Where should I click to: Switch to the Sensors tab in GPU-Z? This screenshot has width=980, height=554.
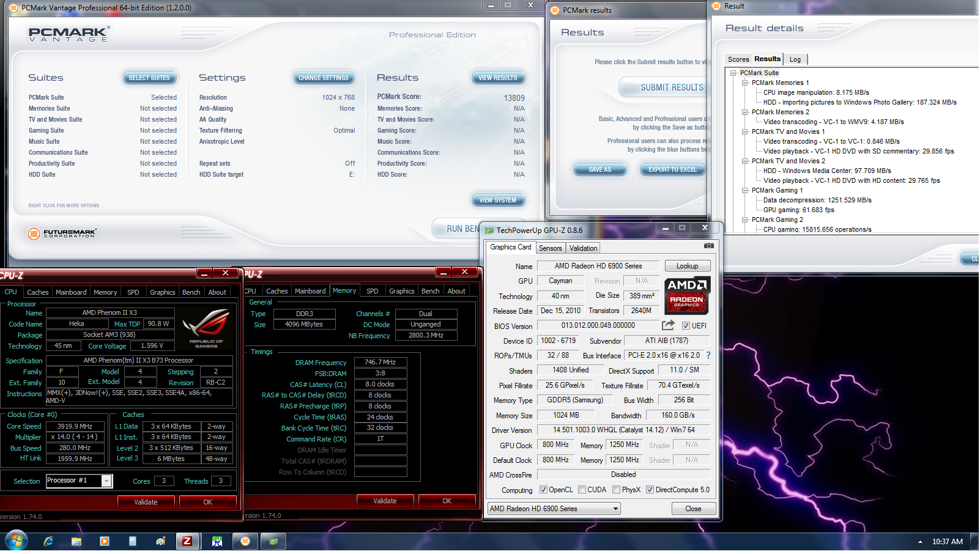coord(550,248)
